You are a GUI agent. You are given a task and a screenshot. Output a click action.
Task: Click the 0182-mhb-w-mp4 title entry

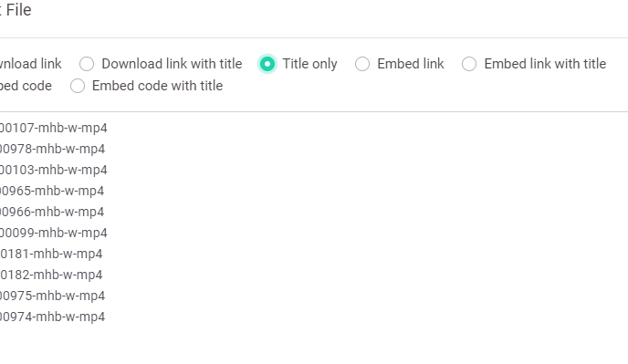pyautogui.click(x=51, y=275)
